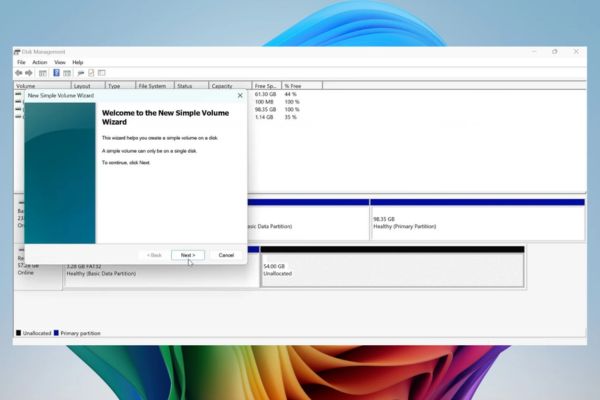Click the blue Primary partition legend swatch

pyautogui.click(x=57, y=332)
